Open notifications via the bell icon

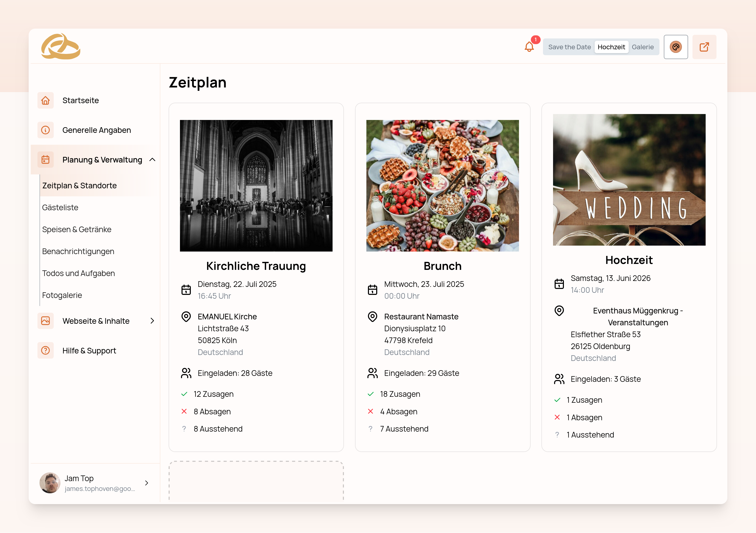529,47
